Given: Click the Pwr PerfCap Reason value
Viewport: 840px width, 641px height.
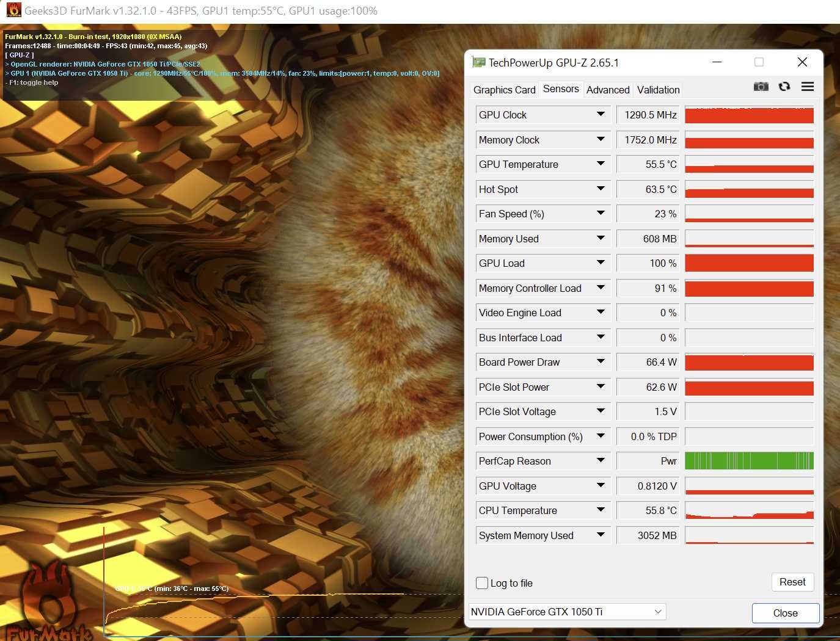Looking at the screenshot, I should [648, 461].
